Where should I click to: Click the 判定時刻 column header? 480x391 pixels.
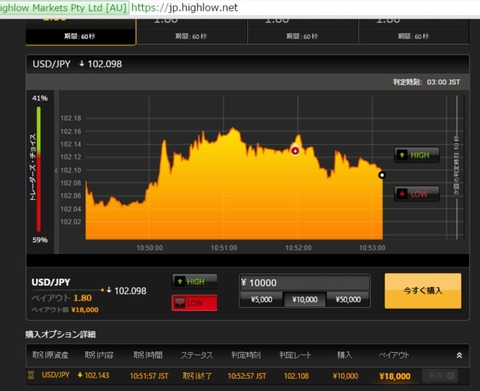[x=246, y=355]
